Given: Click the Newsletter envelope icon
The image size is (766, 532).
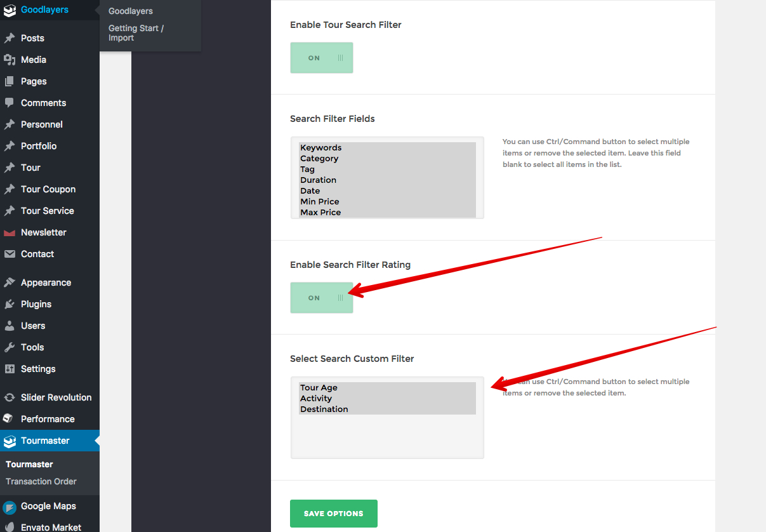Looking at the screenshot, I should pyautogui.click(x=10, y=232).
